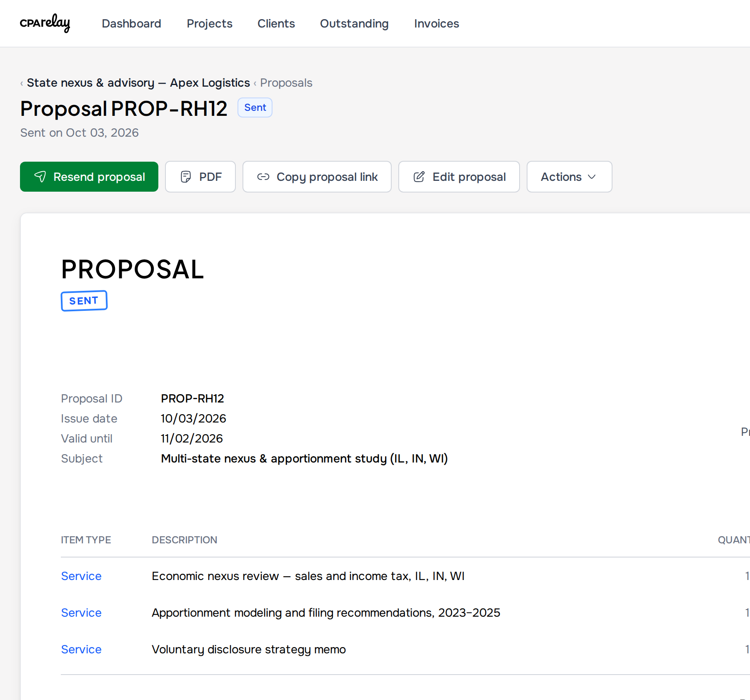Viewport: 750px width, 700px height.
Task: Click the PROPOSAL document heading
Action: pyautogui.click(x=132, y=269)
